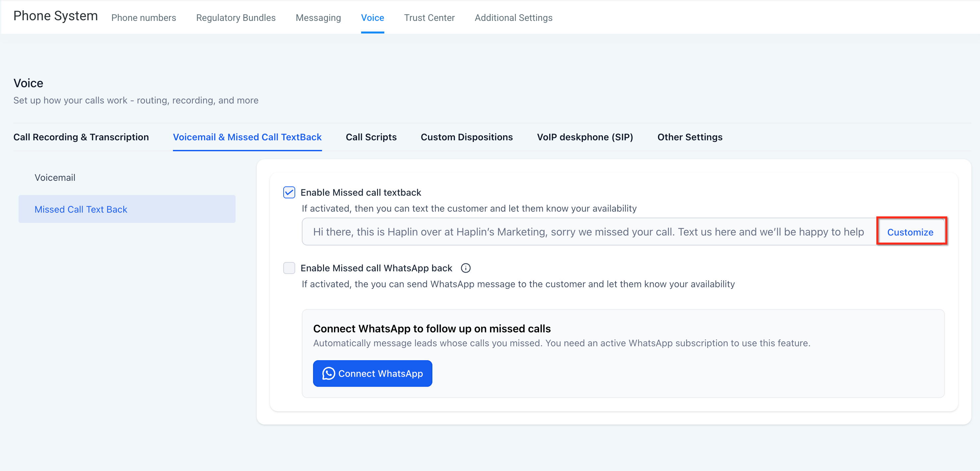Click the Customize link
The width and height of the screenshot is (980, 471).
click(x=910, y=232)
